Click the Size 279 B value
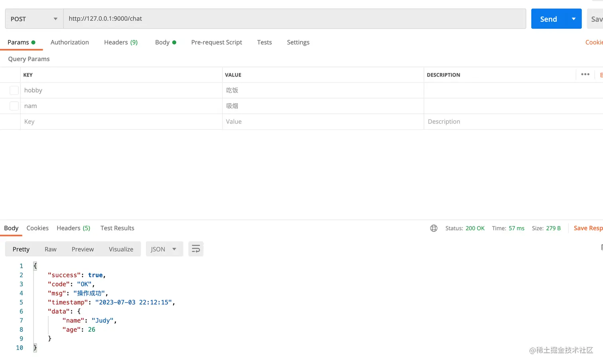Image resolution: width=603 pixels, height=364 pixels. (553, 228)
